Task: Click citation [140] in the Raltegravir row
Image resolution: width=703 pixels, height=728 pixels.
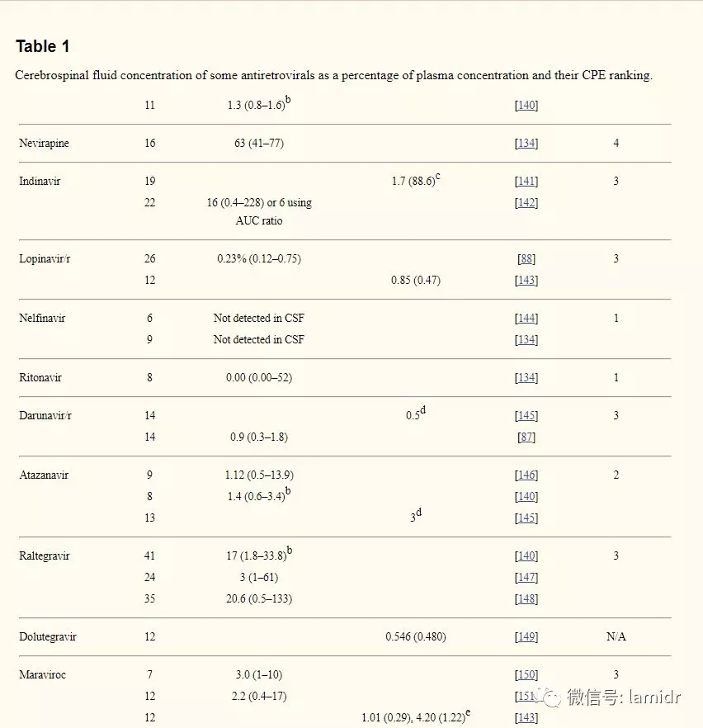Action: pos(526,556)
